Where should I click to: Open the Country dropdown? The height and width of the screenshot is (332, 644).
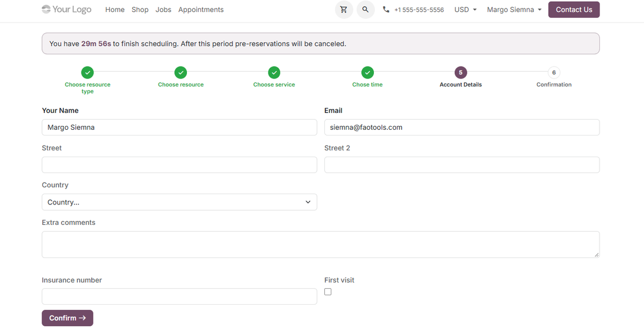pos(180,202)
